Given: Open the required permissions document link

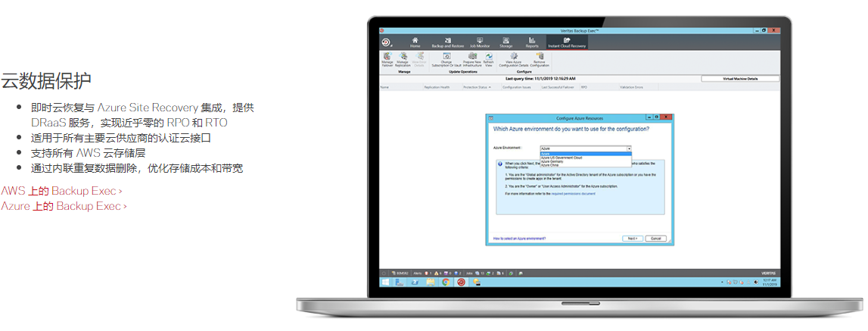Looking at the screenshot, I should click(x=574, y=194).
